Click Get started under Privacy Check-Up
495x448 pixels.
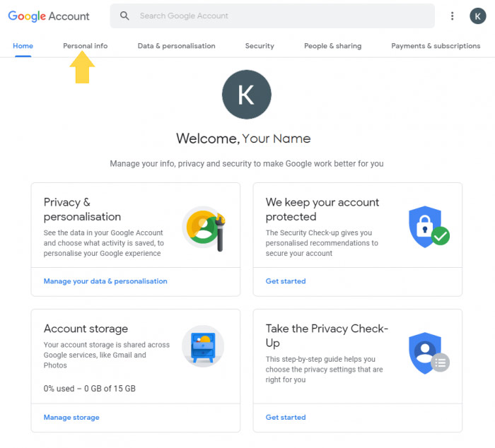point(286,418)
